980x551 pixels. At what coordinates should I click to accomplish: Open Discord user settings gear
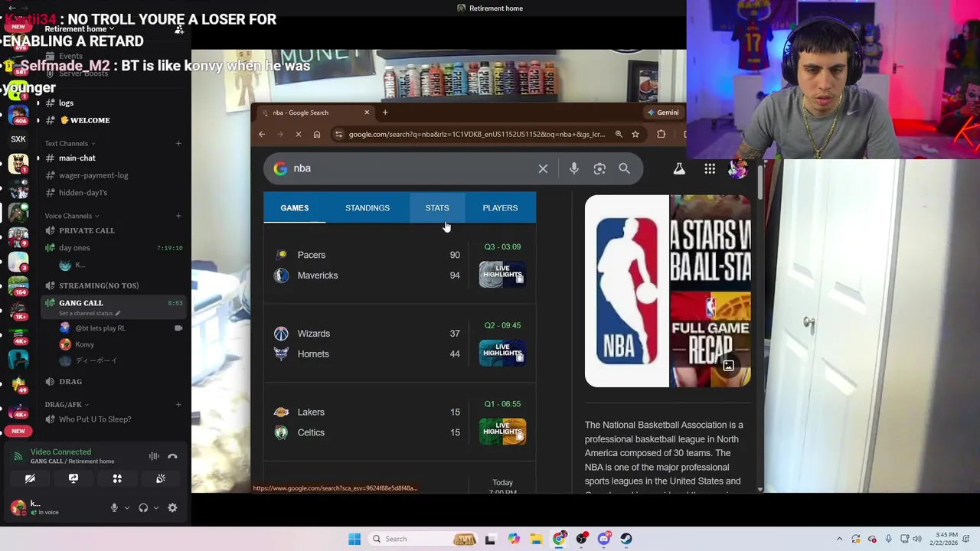(172, 507)
